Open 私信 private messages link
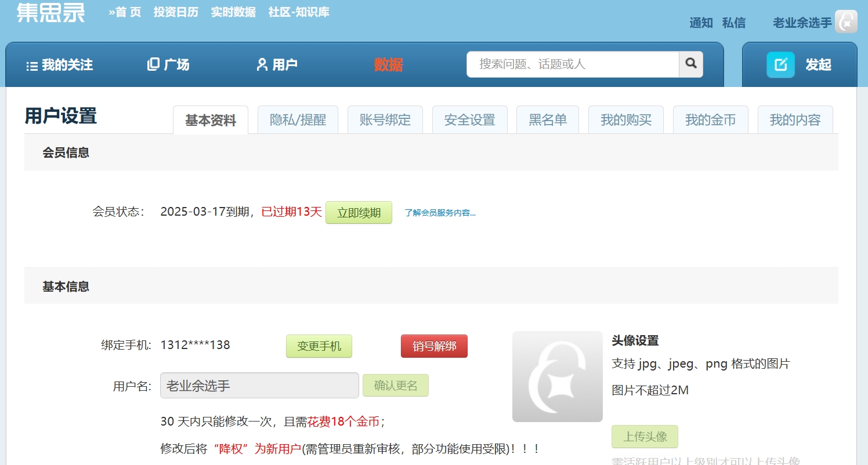This screenshot has height=465, width=868. 734,23
